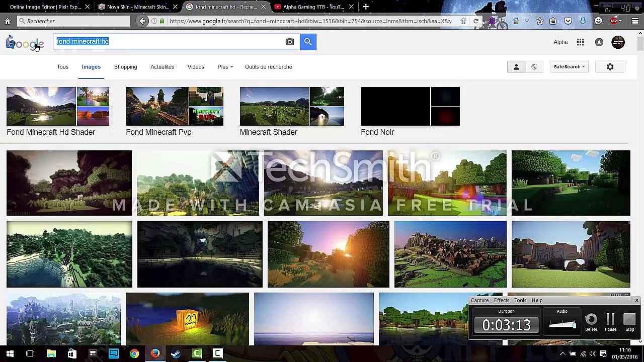Image resolution: width=644 pixels, height=362 pixels.
Task: Click the browser URL address bar
Action: pyautogui.click(x=311, y=21)
